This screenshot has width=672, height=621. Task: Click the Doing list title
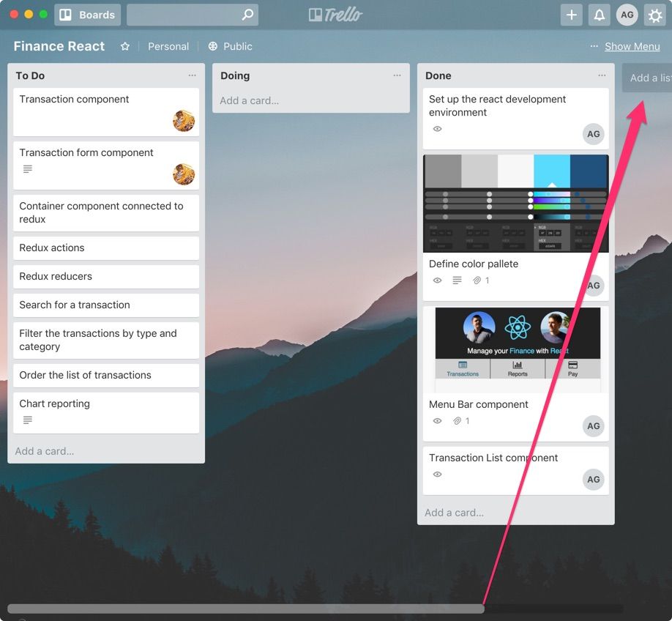[x=235, y=75]
